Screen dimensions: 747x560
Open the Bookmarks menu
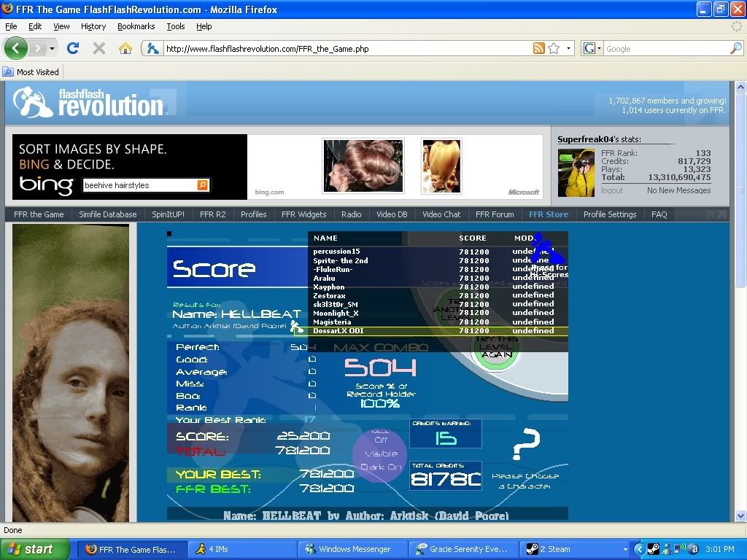pos(136,26)
